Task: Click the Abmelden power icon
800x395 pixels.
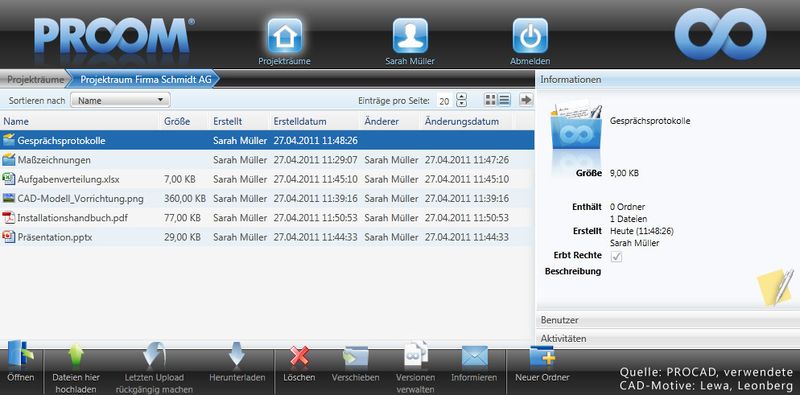Action: (x=530, y=36)
